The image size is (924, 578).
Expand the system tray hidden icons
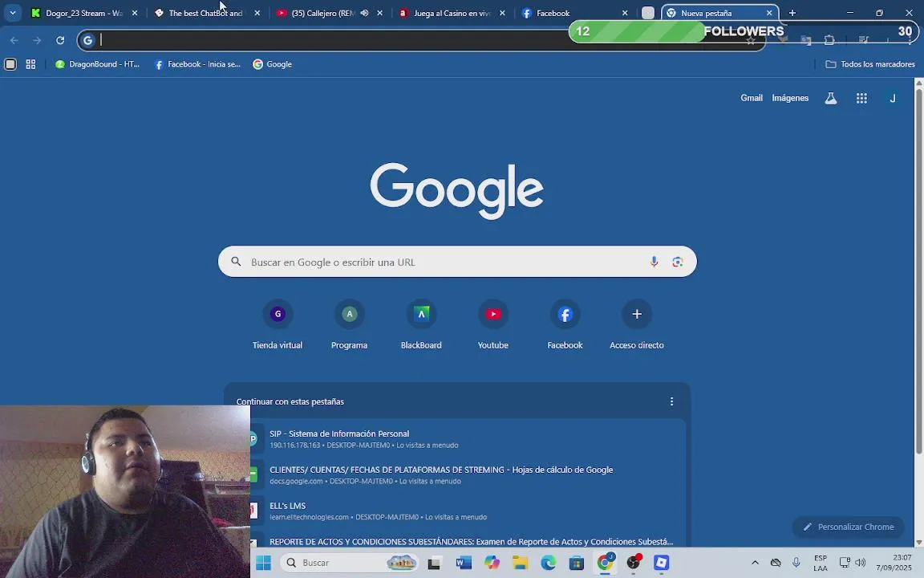755,563
